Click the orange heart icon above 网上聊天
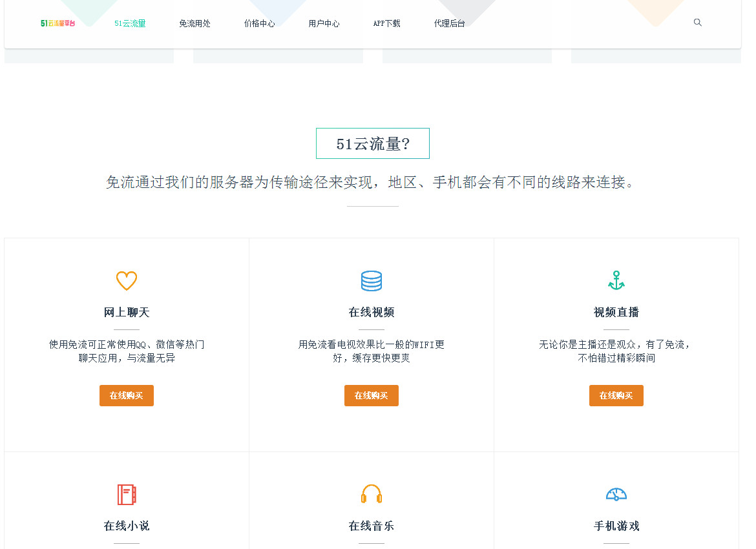 (127, 281)
